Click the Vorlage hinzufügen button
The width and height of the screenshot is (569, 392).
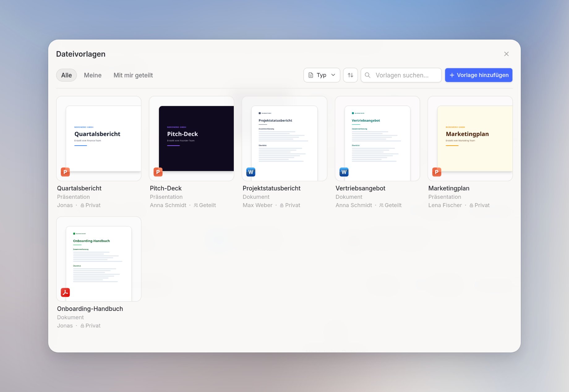pos(479,75)
